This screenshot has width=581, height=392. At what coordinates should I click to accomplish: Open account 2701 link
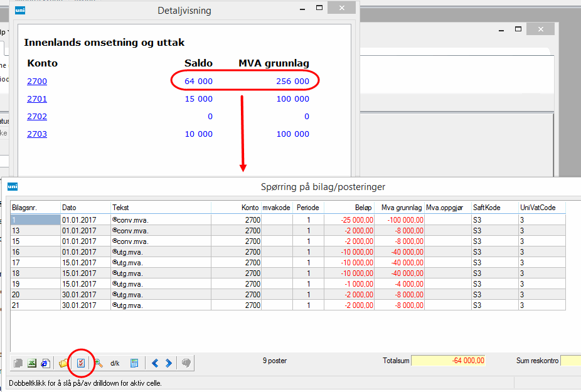pos(36,98)
